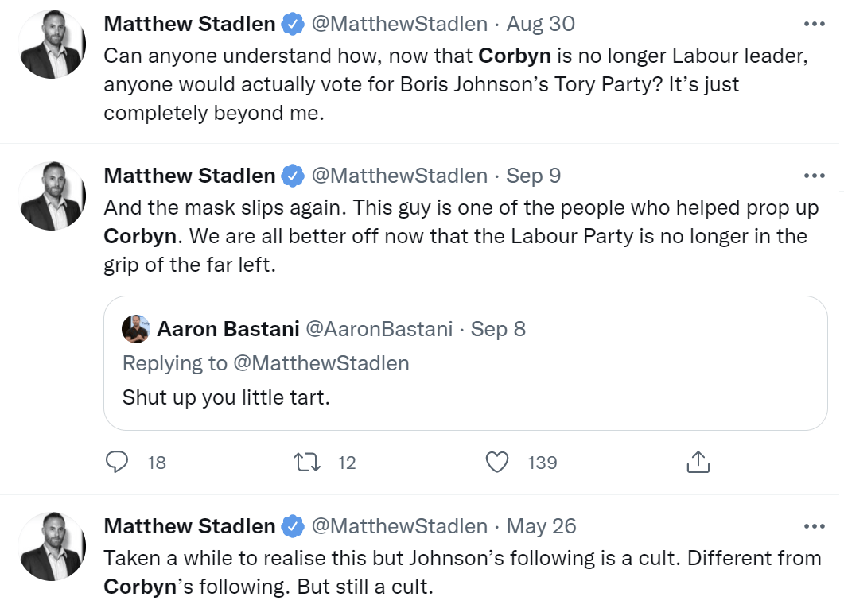Open the May 26 tweet timestamp

pyautogui.click(x=542, y=526)
